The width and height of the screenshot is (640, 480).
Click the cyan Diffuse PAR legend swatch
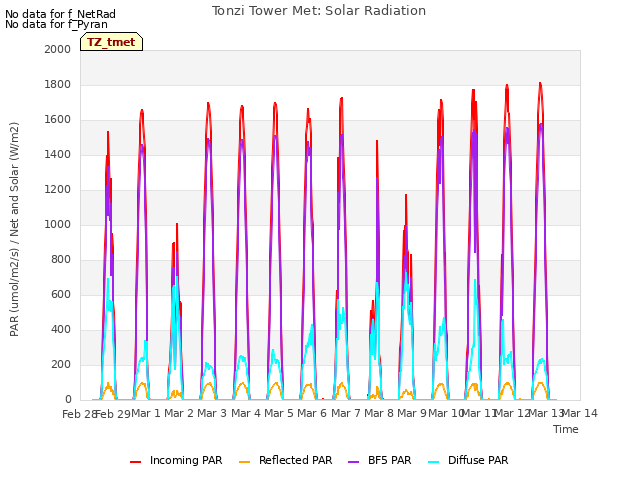[433, 462]
